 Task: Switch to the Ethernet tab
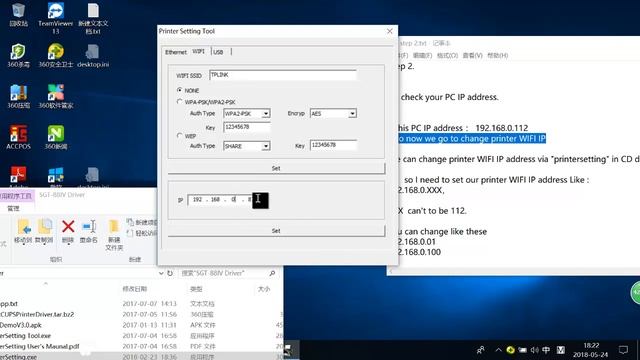(176, 52)
